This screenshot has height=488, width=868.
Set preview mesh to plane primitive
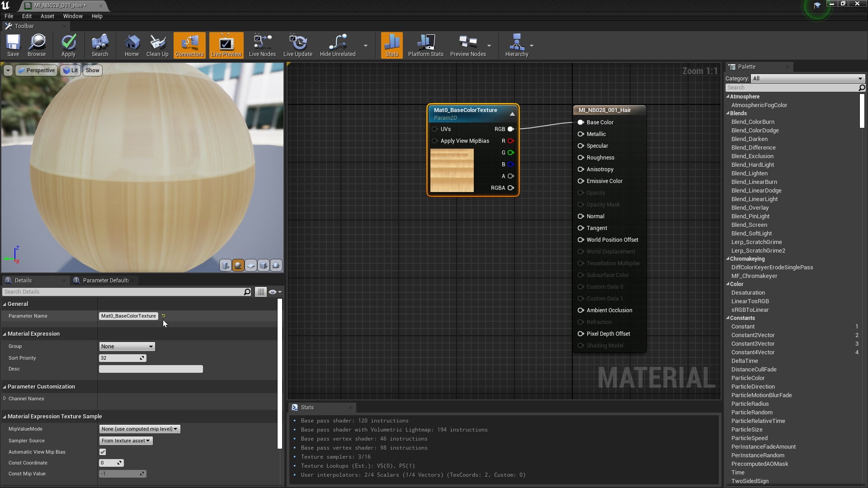click(x=251, y=265)
